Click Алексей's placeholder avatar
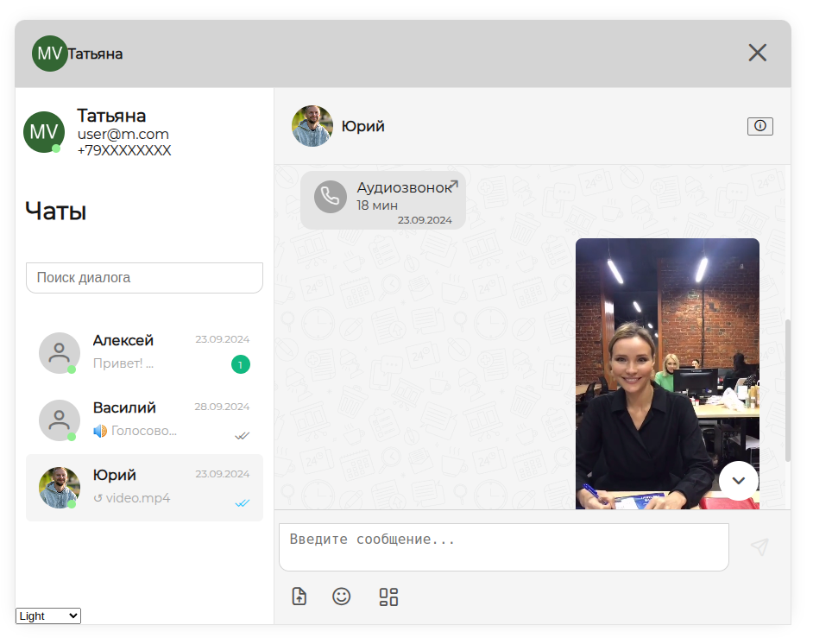This screenshot has height=644, width=813. pos(60,353)
